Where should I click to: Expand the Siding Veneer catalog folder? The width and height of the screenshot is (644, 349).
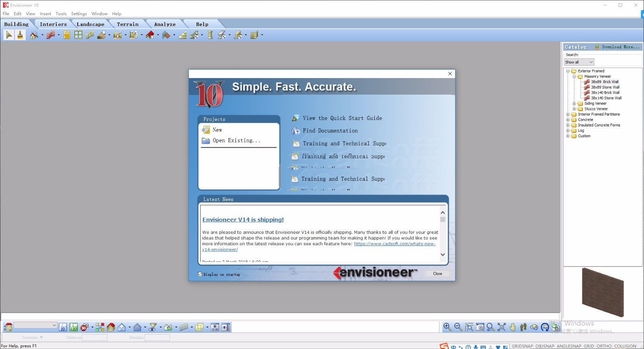[574, 103]
